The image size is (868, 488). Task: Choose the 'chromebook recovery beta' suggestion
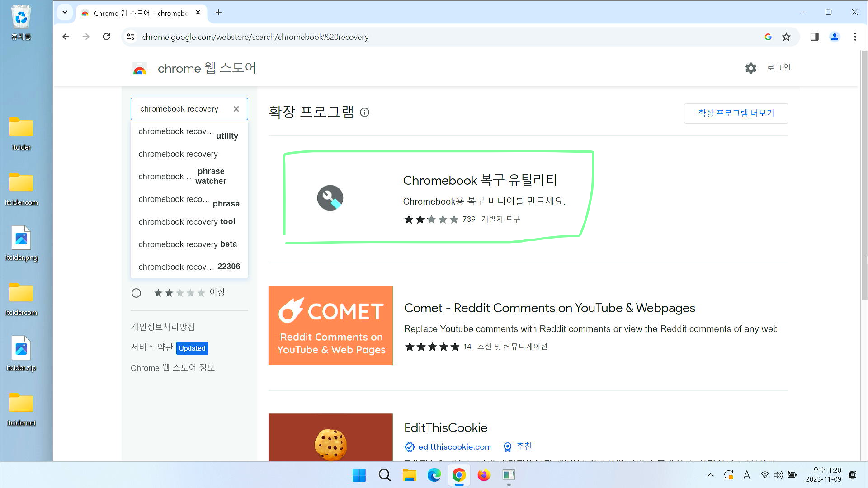(x=188, y=244)
